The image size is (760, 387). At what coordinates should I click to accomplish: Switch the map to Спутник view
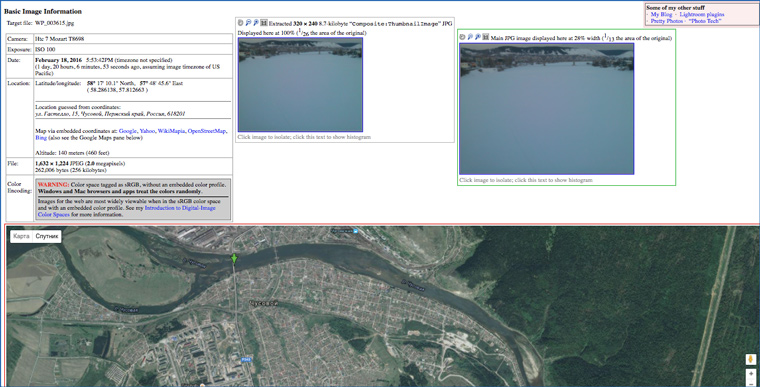click(47, 236)
